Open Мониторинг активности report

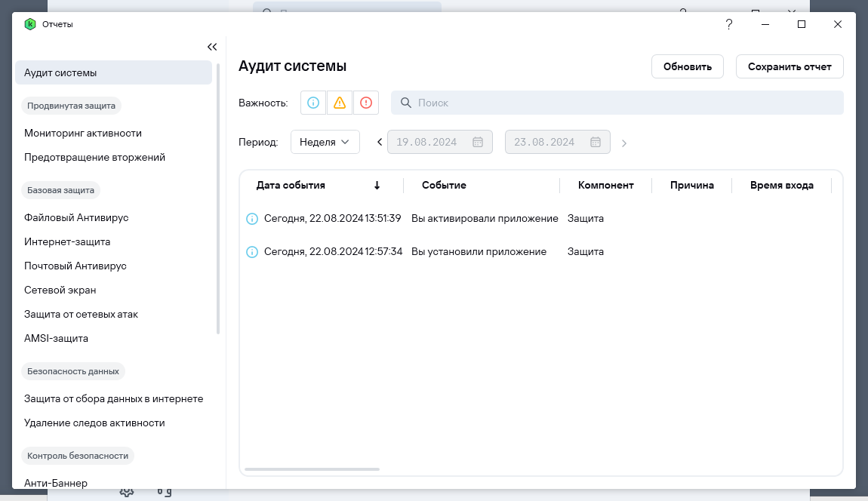click(83, 133)
